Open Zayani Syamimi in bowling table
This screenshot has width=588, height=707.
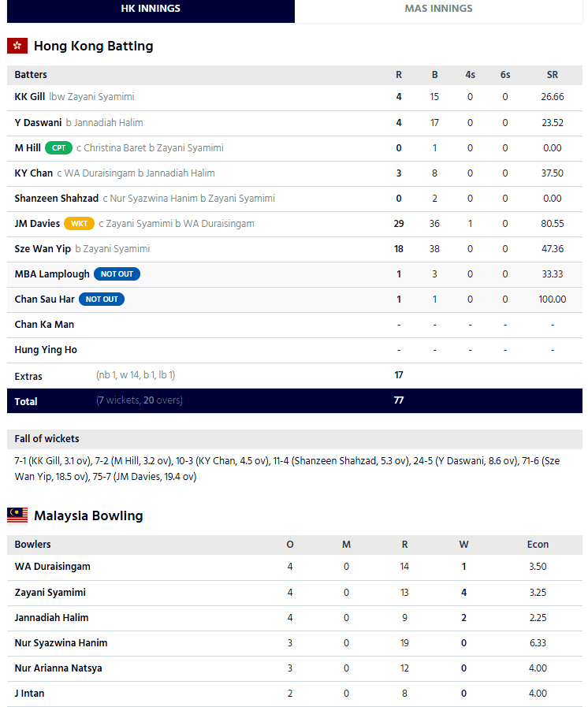(50, 592)
